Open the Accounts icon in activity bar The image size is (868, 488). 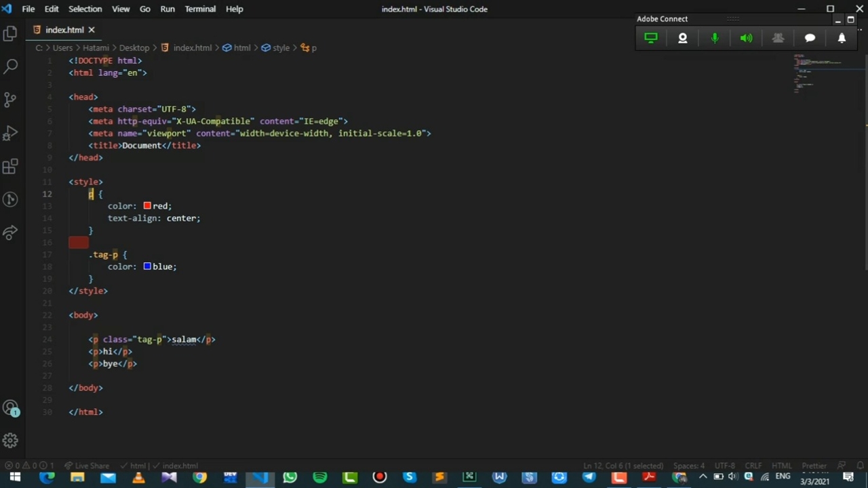click(10, 408)
